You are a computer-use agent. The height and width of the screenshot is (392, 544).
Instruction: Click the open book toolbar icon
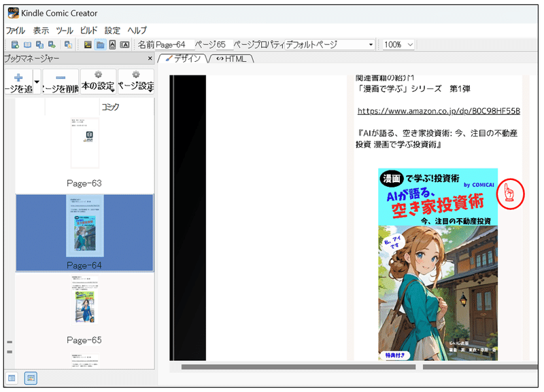(27, 45)
